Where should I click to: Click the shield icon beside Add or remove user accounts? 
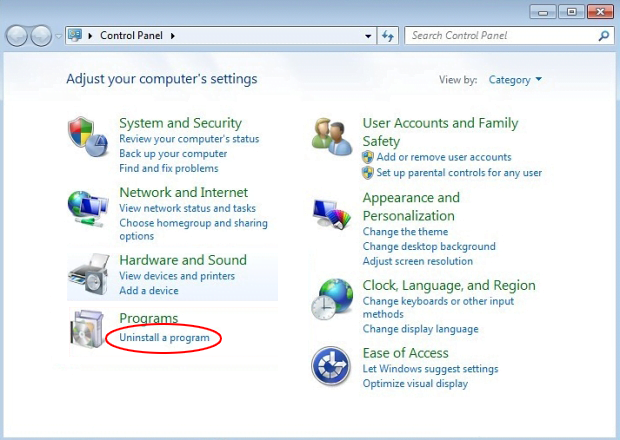click(368, 157)
